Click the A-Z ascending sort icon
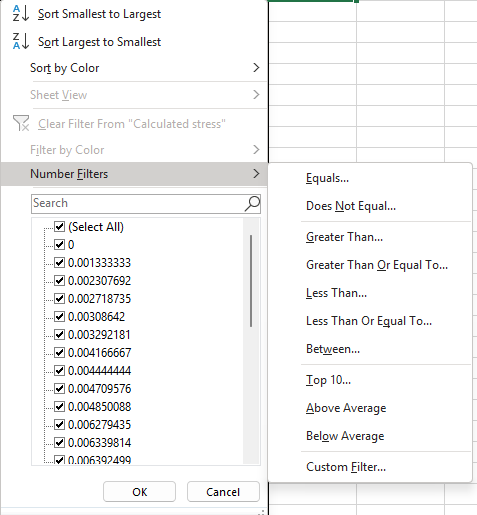This screenshot has height=515, width=477. (21, 13)
